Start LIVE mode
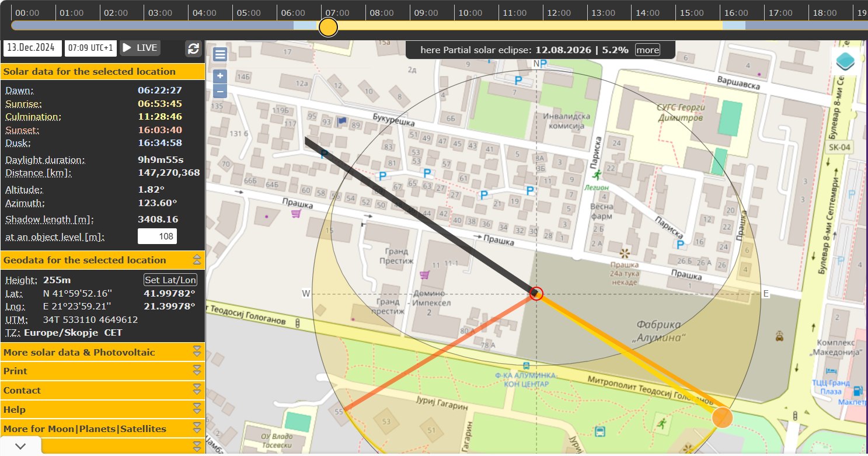Image resolution: width=868 pixels, height=456 pixels. (x=140, y=47)
